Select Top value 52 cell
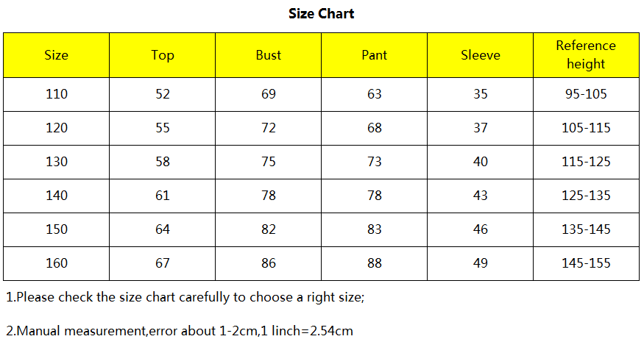 click(x=163, y=94)
